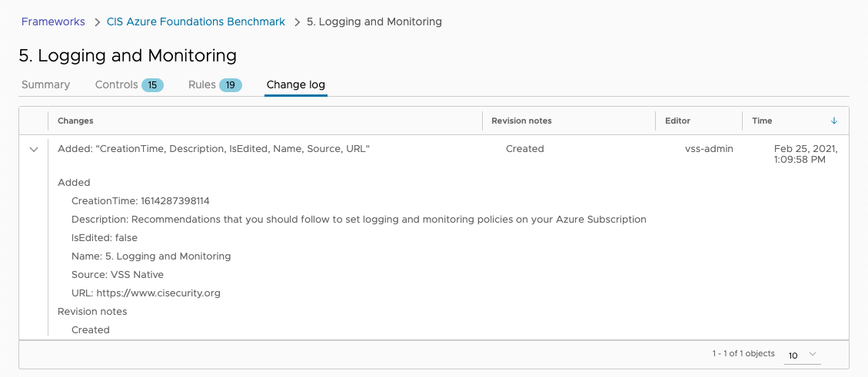868x377 pixels.
Task: Click the Revision notes column header
Action: (x=521, y=121)
